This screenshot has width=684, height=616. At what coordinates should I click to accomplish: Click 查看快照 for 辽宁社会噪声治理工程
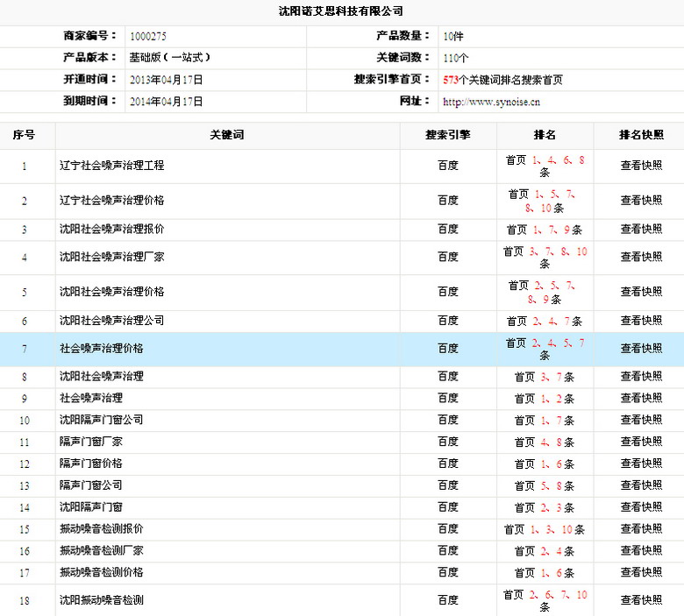coord(641,166)
